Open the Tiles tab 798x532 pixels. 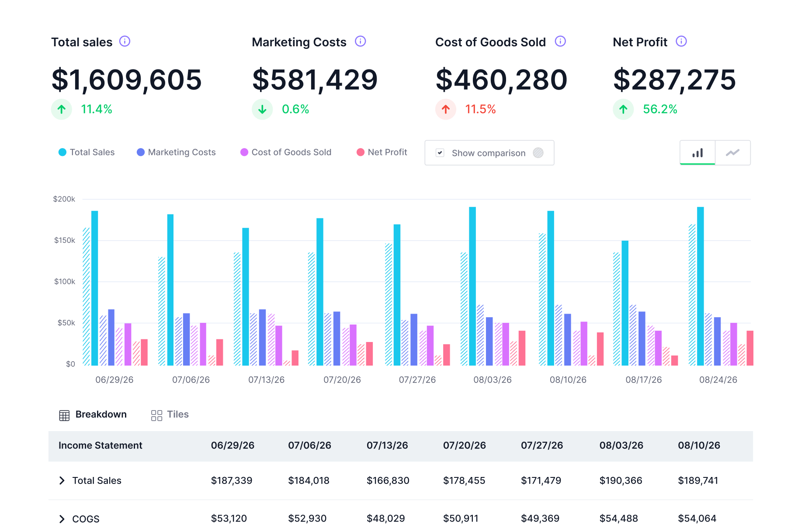coord(170,415)
